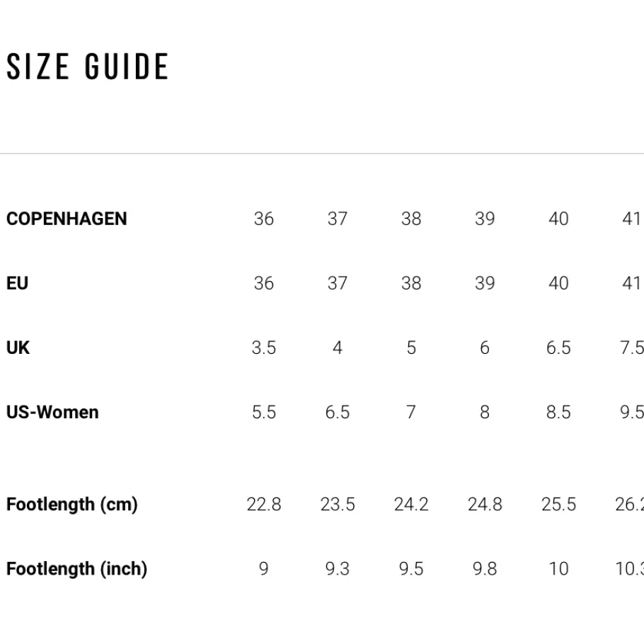The image size is (644, 644).
Task: Click US-Women size 8.5 cell
Action: (558, 412)
